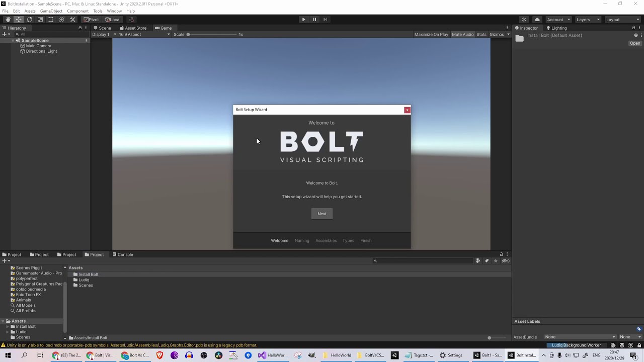The width and height of the screenshot is (644, 362).
Task: Open the cloud services icon
Action: pyautogui.click(x=537, y=20)
